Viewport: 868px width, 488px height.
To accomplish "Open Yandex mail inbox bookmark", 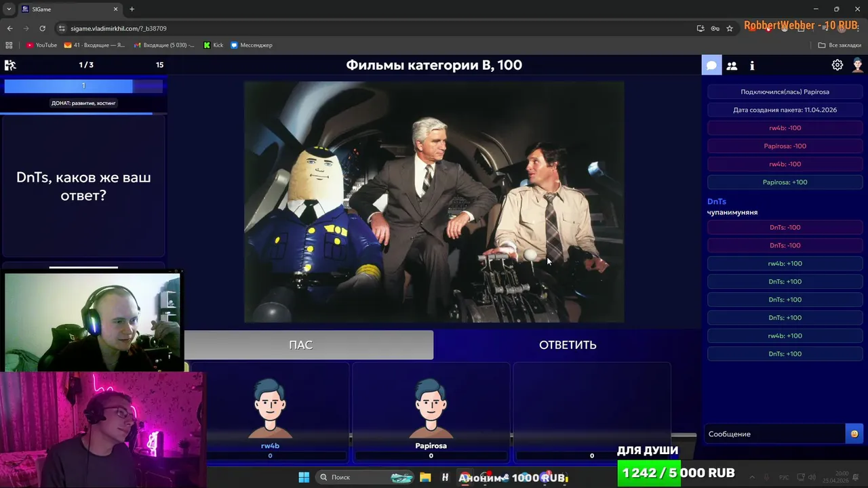I will (x=94, y=45).
